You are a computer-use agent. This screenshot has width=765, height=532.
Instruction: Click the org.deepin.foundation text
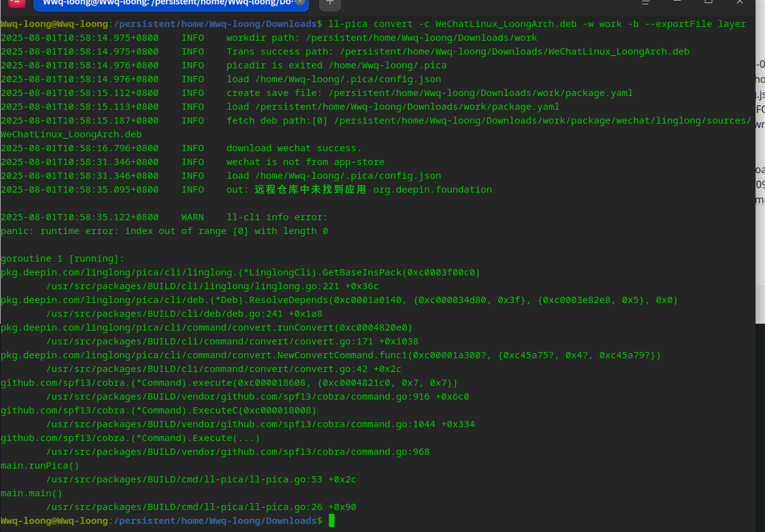(432, 189)
